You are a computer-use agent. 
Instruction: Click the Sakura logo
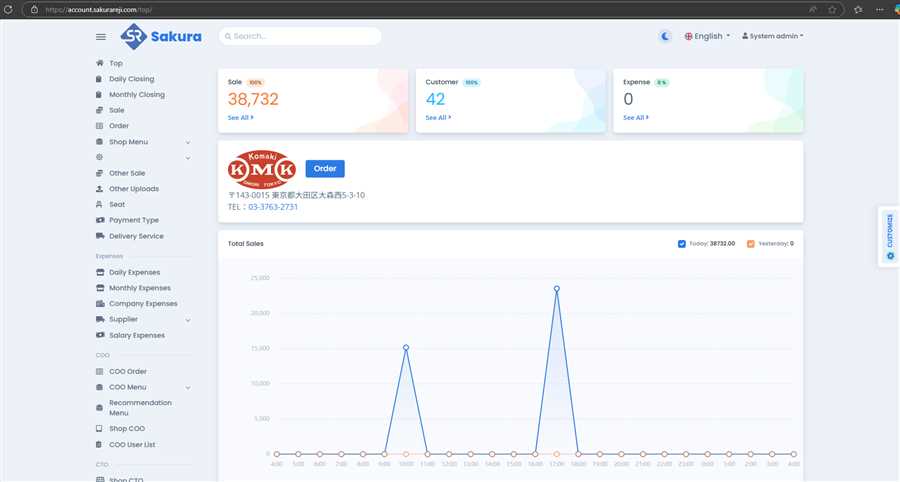(161, 37)
